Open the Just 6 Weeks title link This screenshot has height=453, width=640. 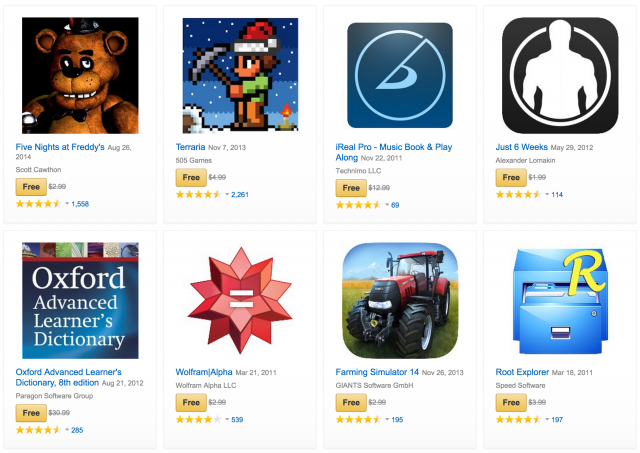pos(521,147)
